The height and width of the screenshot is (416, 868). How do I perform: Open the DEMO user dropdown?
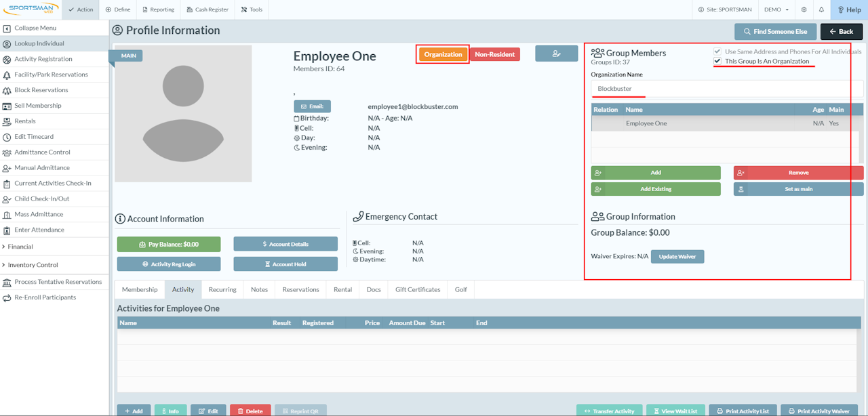click(x=776, y=9)
